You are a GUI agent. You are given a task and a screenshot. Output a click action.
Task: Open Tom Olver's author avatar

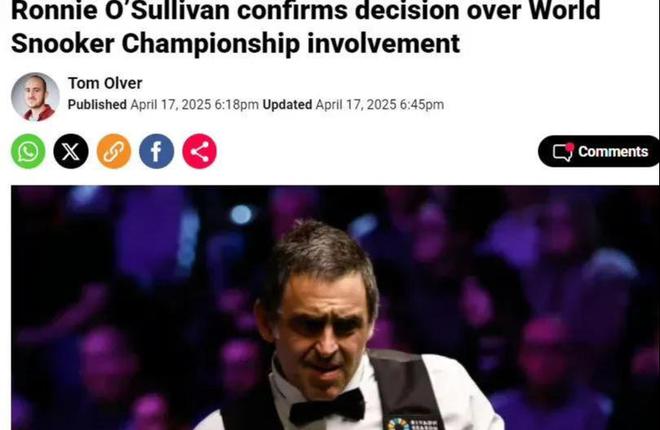[35, 97]
